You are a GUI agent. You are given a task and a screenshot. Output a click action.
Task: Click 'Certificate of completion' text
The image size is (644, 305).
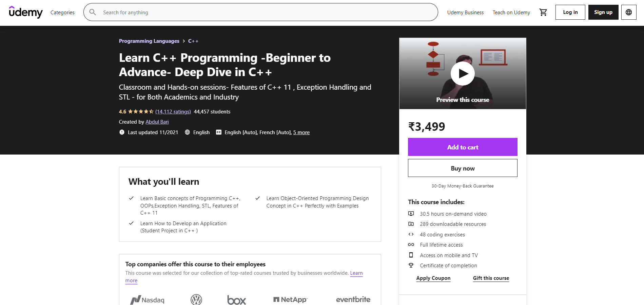click(448, 266)
